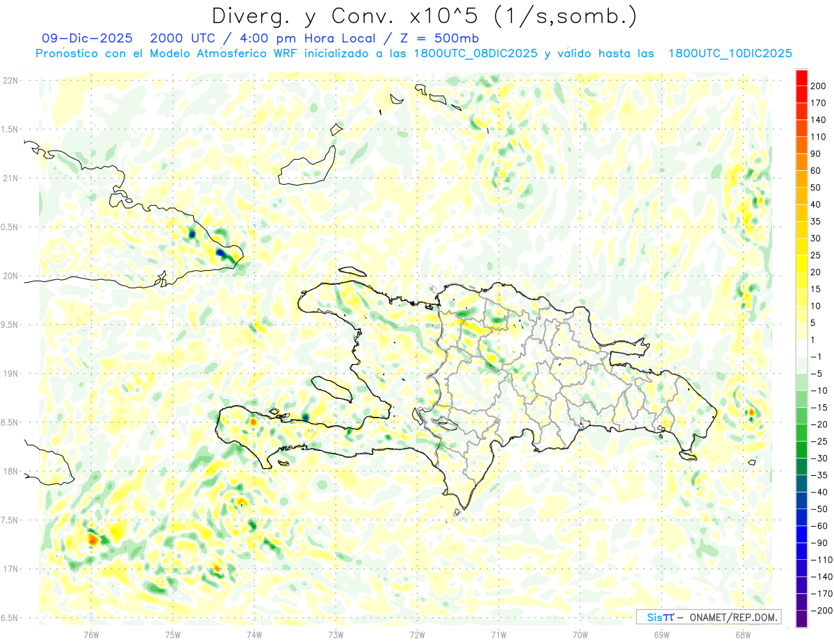834x644 pixels.
Task: Click the '-90' color bar label
Action: pos(818,543)
